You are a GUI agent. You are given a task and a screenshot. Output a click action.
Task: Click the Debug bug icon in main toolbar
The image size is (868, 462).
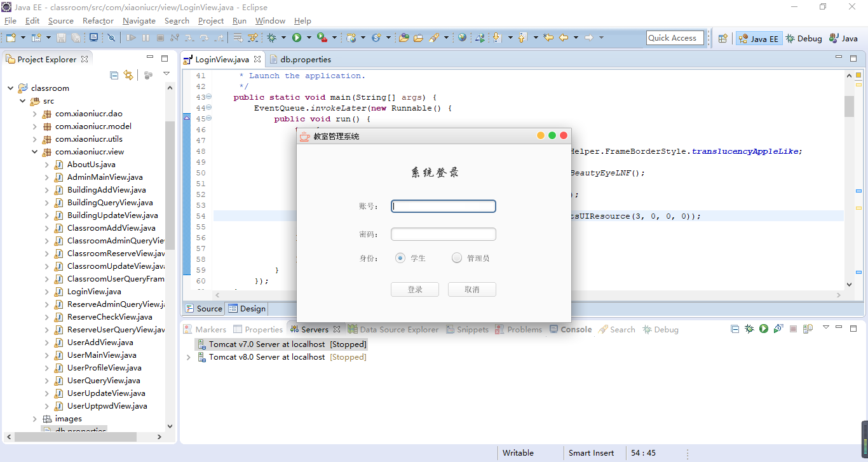tap(271, 38)
